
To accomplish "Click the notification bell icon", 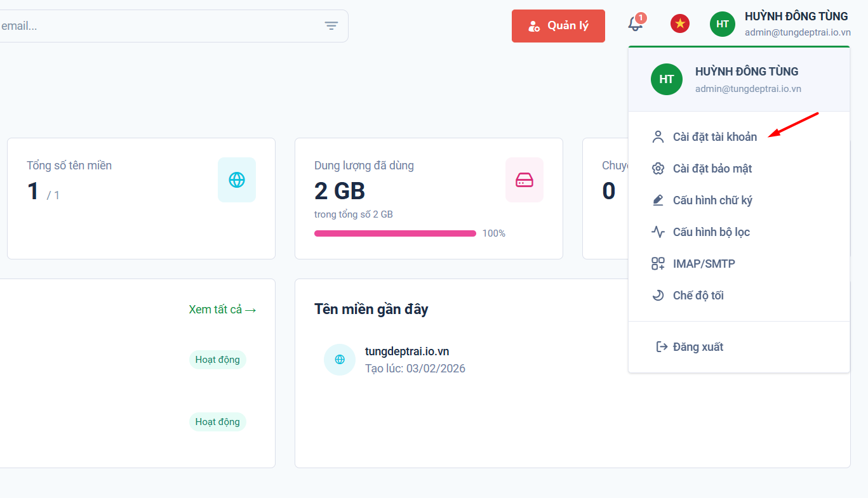I will [x=635, y=25].
